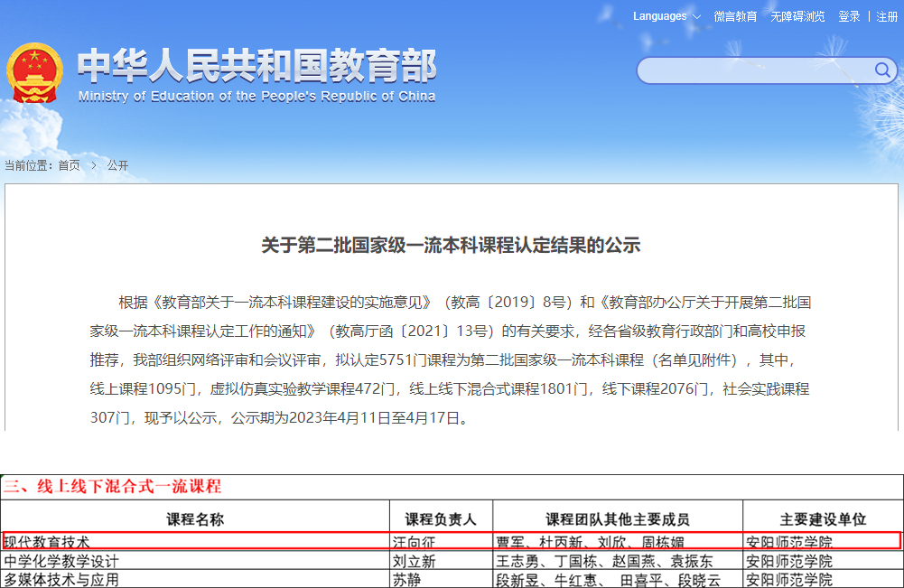Click the 主要建设单位 column header
This screenshot has height=588, width=904.
pyautogui.click(x=823, y=518)
